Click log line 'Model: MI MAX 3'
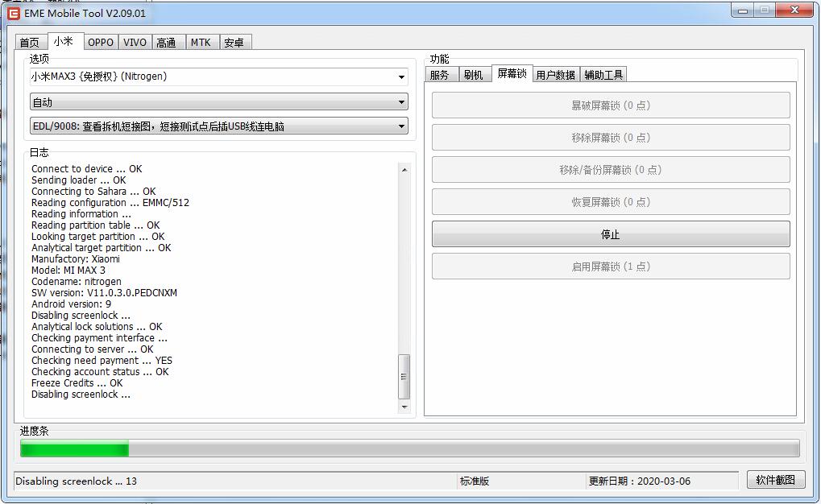This screenshot has width=821, height=504. (x=68, y=270)
